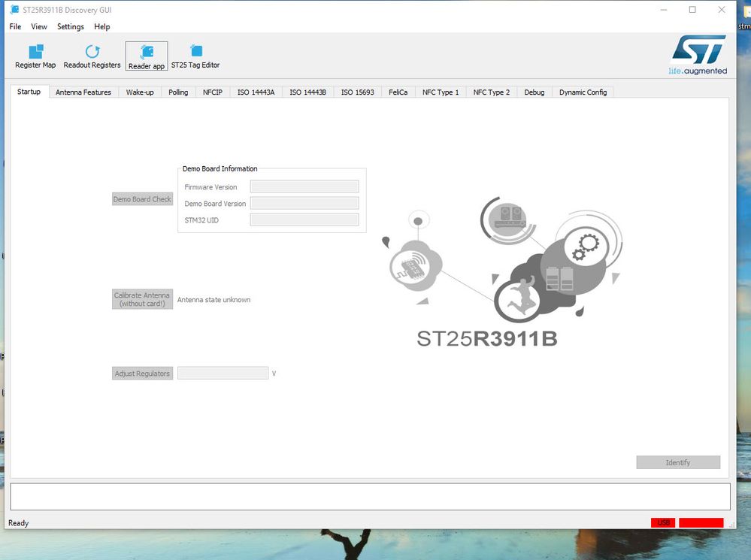
Task: Switch to the ISO 14443B tab
Action: (x=308, y=92)
